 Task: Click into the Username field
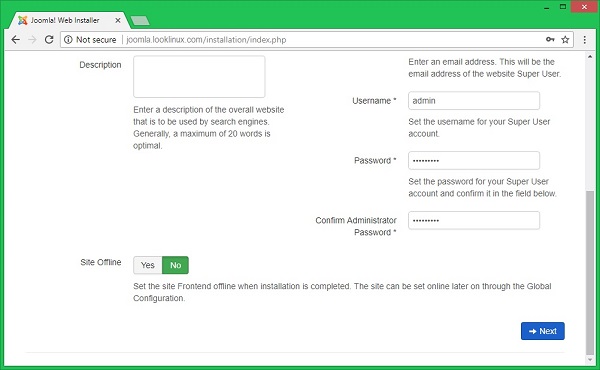pyautogui.click(x=474, y=101)
